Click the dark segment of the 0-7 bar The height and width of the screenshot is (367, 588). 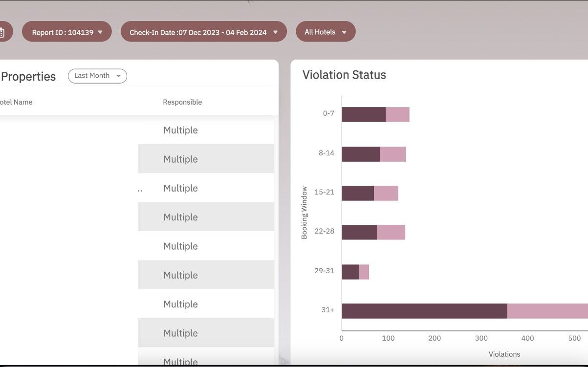tap(364, 114)
